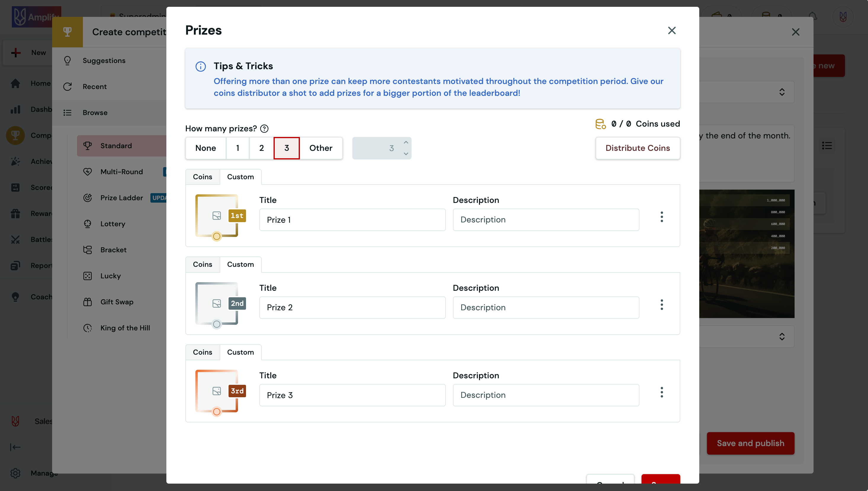Open the three-dot menu for Prize 3
The image size is (868, 491).
661,392
